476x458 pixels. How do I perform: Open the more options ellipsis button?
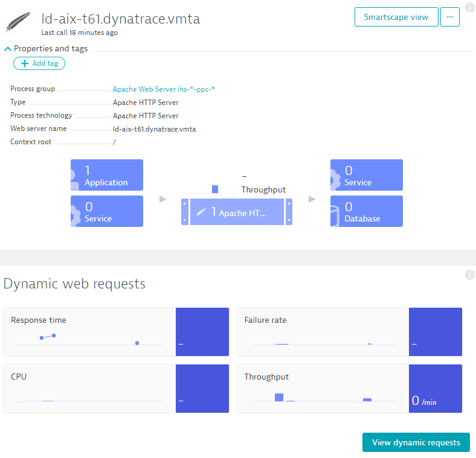(449, 17)
